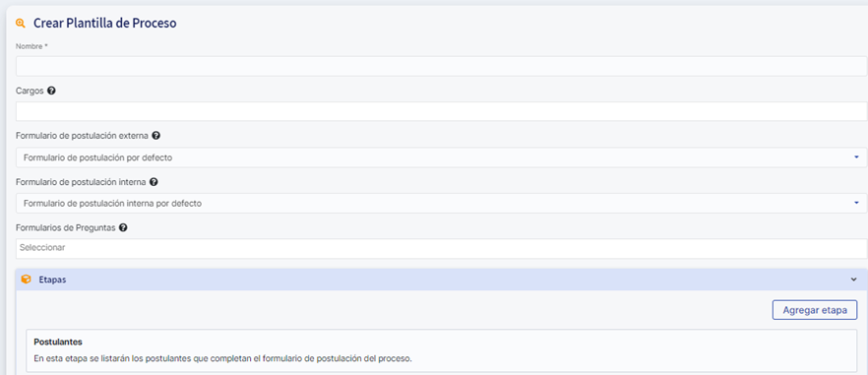Click the Agregar etapa button
The height and width of the screenshot is (375, 868).
[x=815, y=310]
